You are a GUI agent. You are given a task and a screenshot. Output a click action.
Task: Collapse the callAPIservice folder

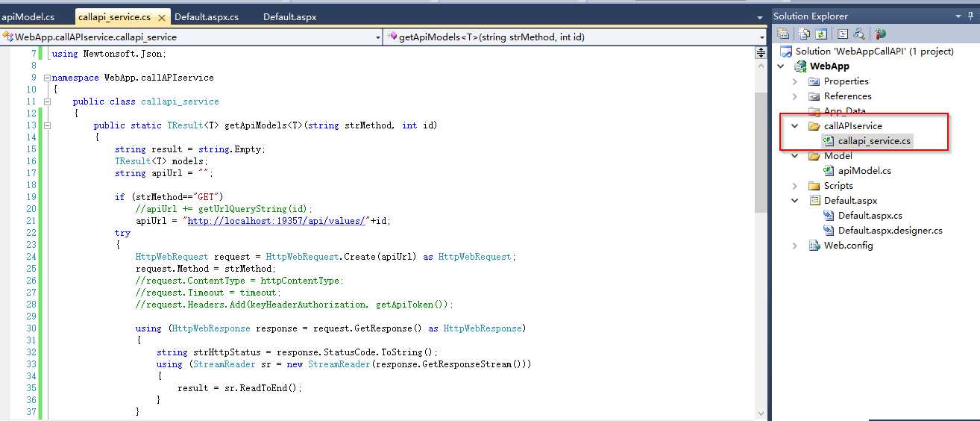[795, 126]
